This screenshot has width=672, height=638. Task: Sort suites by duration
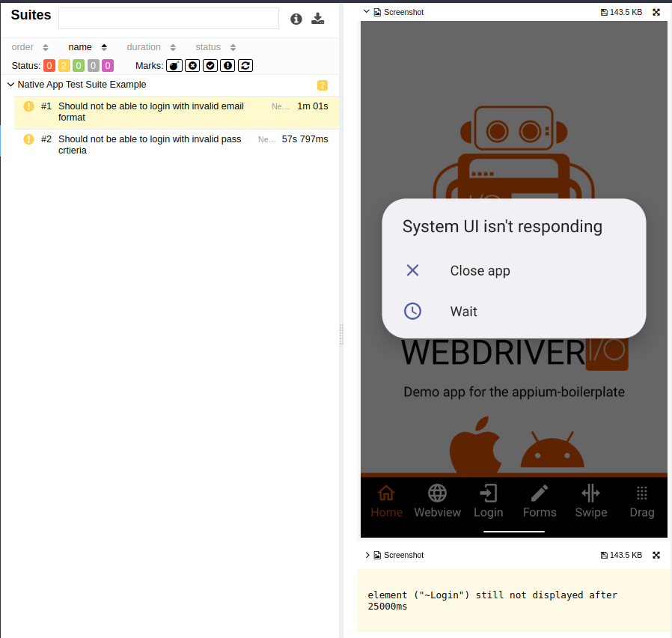click(x=151, y=47)
